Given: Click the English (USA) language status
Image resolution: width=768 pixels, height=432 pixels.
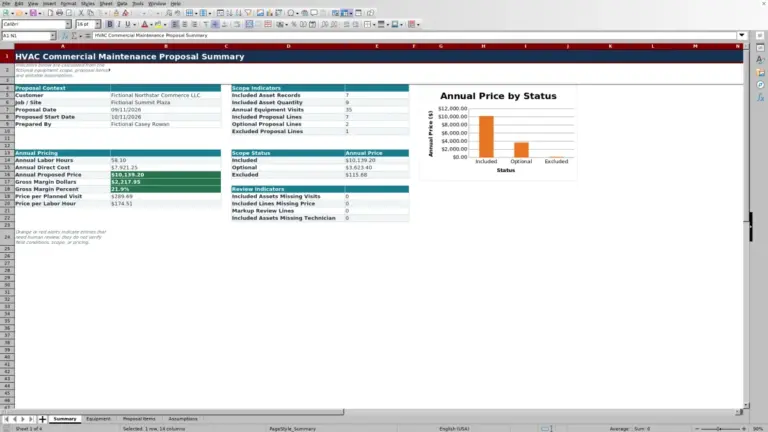Looking at the screenshot, I should [x=454, y=429].
